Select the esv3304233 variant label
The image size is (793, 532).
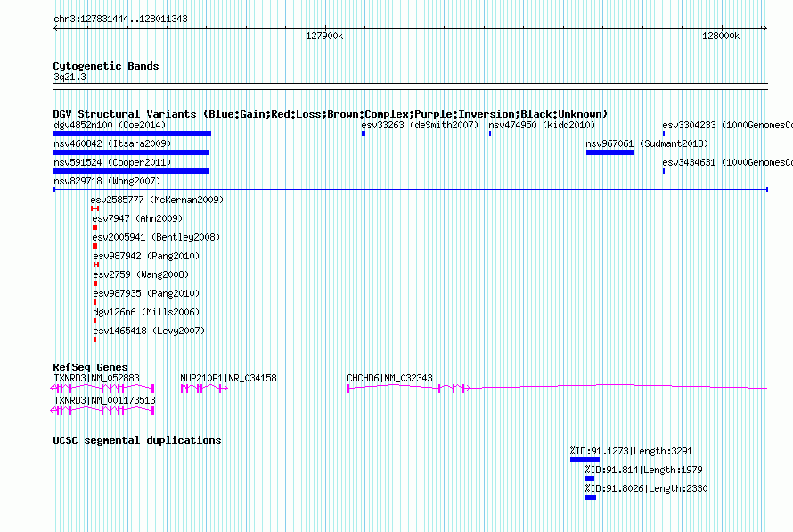(x=727, y=125)
